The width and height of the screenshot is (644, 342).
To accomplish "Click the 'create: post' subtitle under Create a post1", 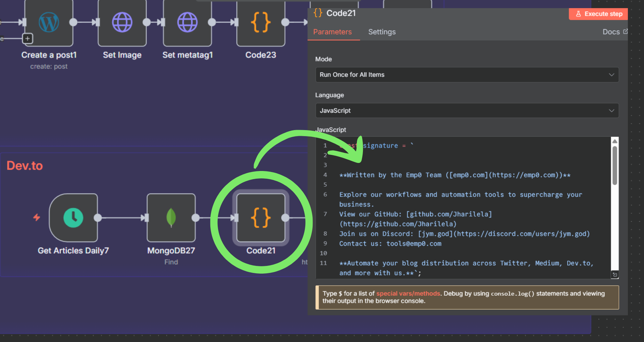I will pyautogui.click(x=49, y=66).
